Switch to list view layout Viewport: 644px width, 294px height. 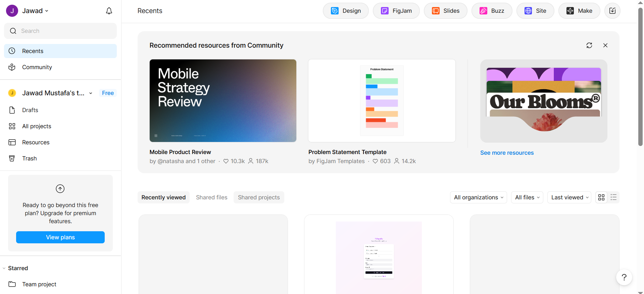(613, 197)
